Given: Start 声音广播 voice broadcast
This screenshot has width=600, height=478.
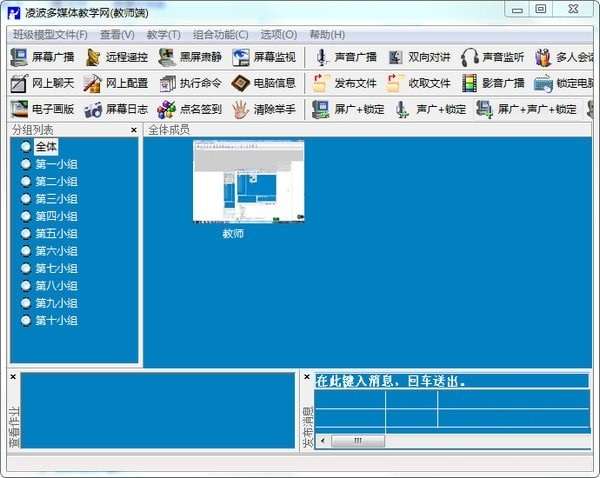Looking at the screenshot, I should point(343,58).
